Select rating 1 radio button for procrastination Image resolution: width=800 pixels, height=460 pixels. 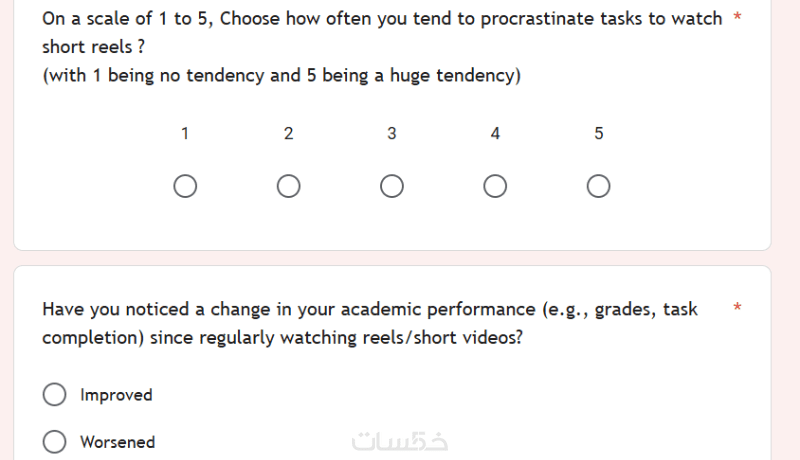(x=185, y=187)
